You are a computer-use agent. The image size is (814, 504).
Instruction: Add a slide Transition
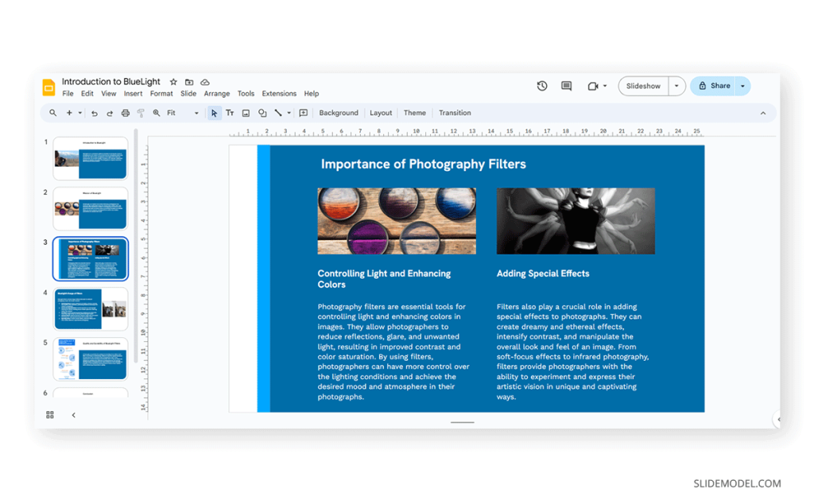coord(455,113)
